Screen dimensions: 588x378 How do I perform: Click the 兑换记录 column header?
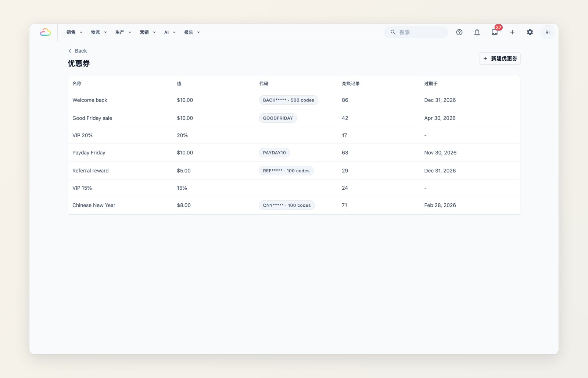[351, 83]
